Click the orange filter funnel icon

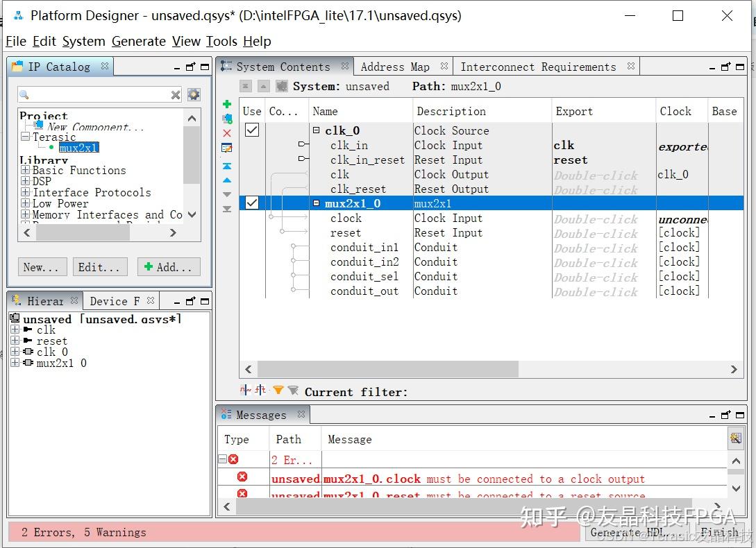point(278,391)
